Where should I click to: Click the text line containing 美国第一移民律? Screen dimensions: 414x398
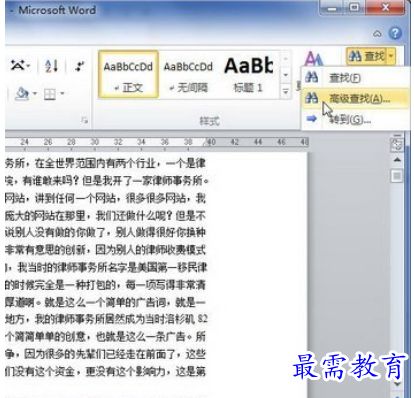(106, 267)
